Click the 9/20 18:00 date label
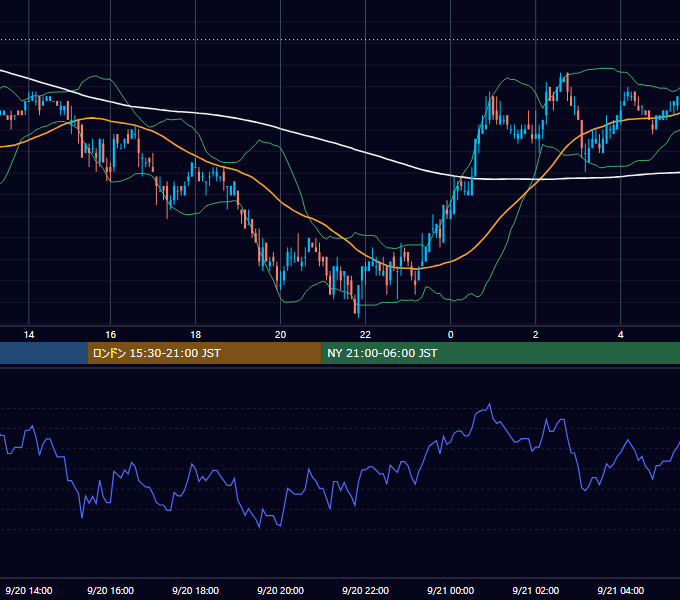 tap(196, 590)
